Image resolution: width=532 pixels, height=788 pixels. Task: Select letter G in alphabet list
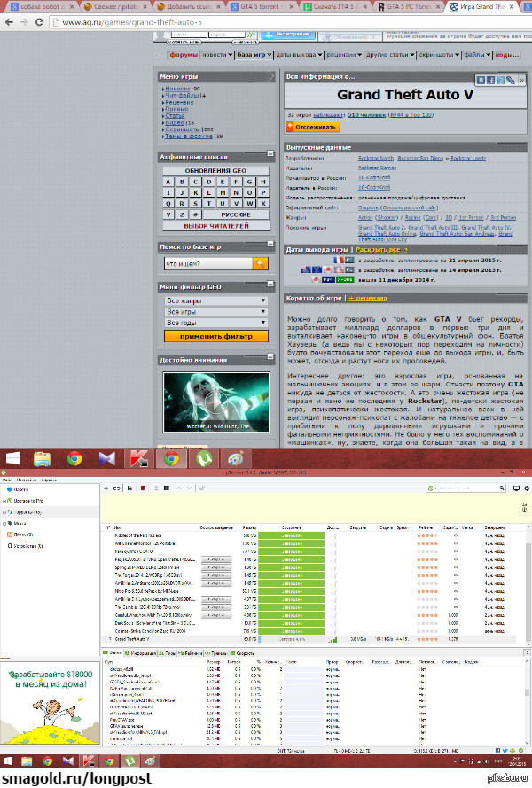click(249, 182)
